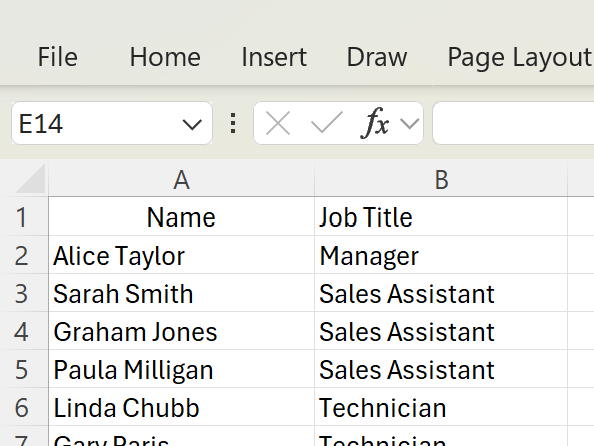Click the three-dot formula bar resize handle
The width and height of the screenshot is (594, 446).
pos(233,123)
